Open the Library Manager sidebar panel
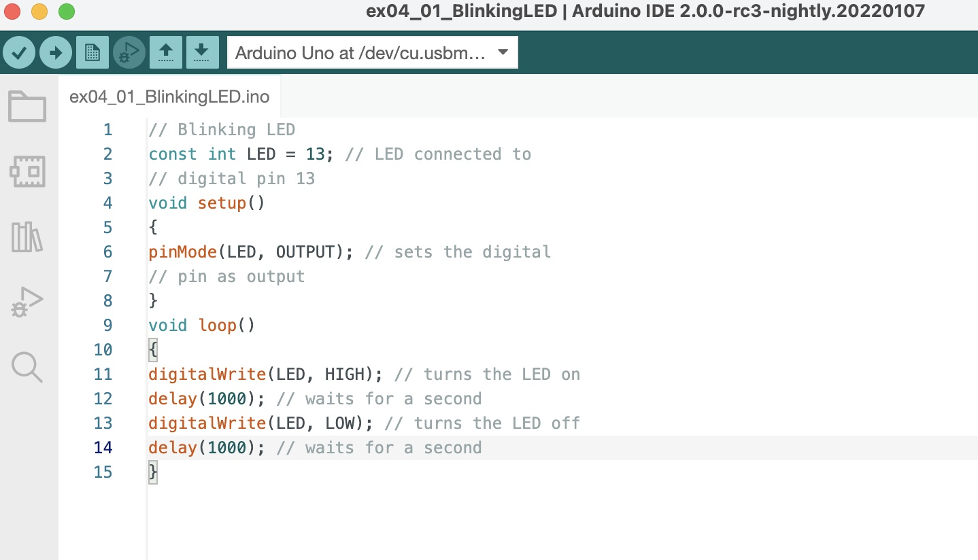Image resolution: width=978 pixels, height=560 pixels. click(x=27, y=237)
